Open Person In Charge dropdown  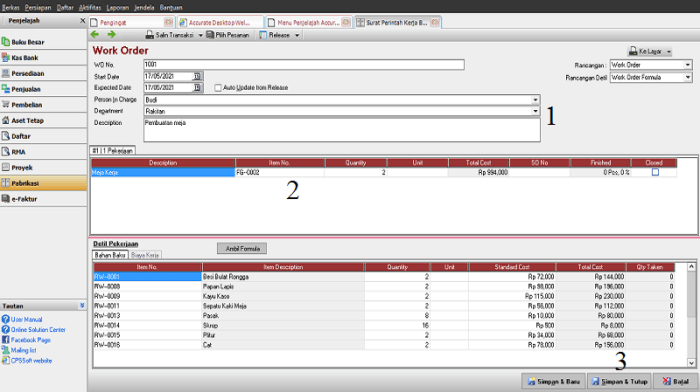pos(535,100)
